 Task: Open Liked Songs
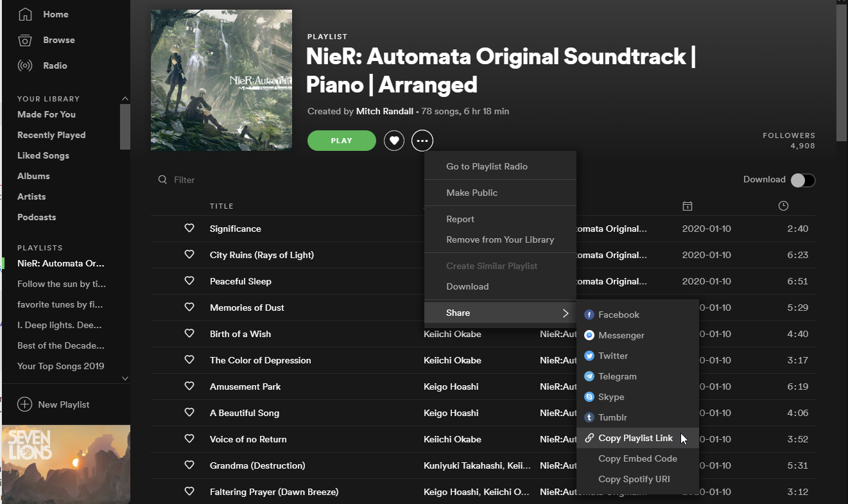tap(43, 155)
